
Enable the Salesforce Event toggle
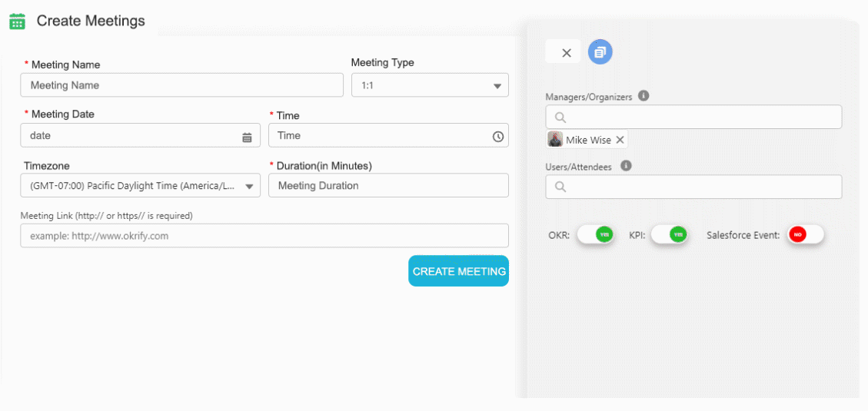click(805, 234)
